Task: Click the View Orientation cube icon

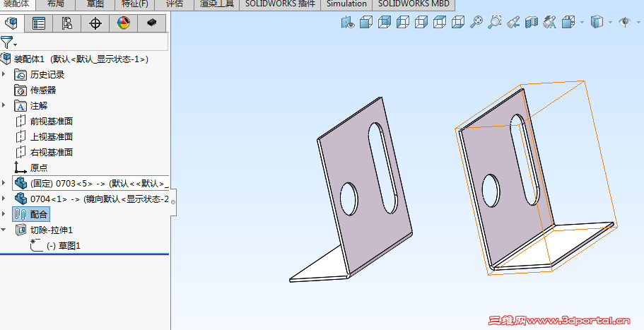Action: coord(568,22)
